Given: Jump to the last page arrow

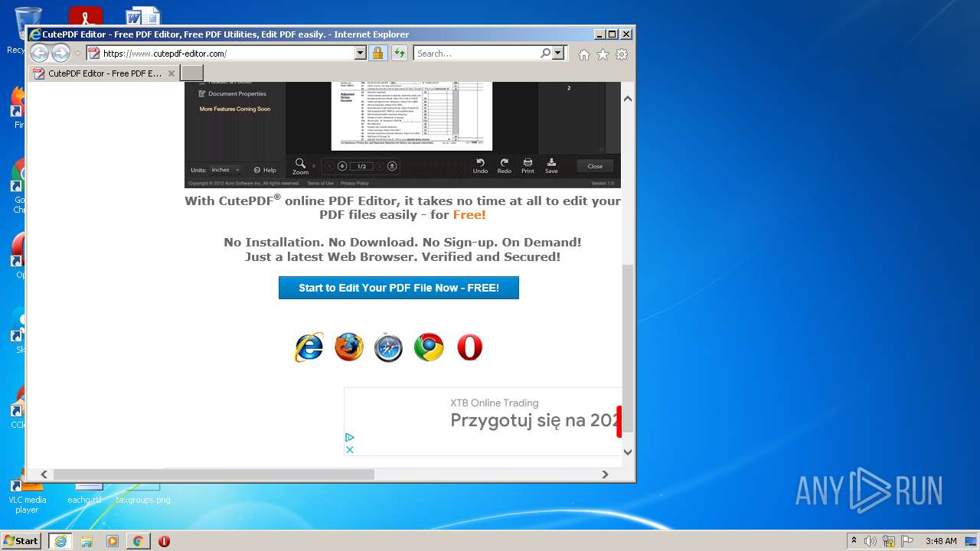Looking at the screenshot, I should (392, 166).
